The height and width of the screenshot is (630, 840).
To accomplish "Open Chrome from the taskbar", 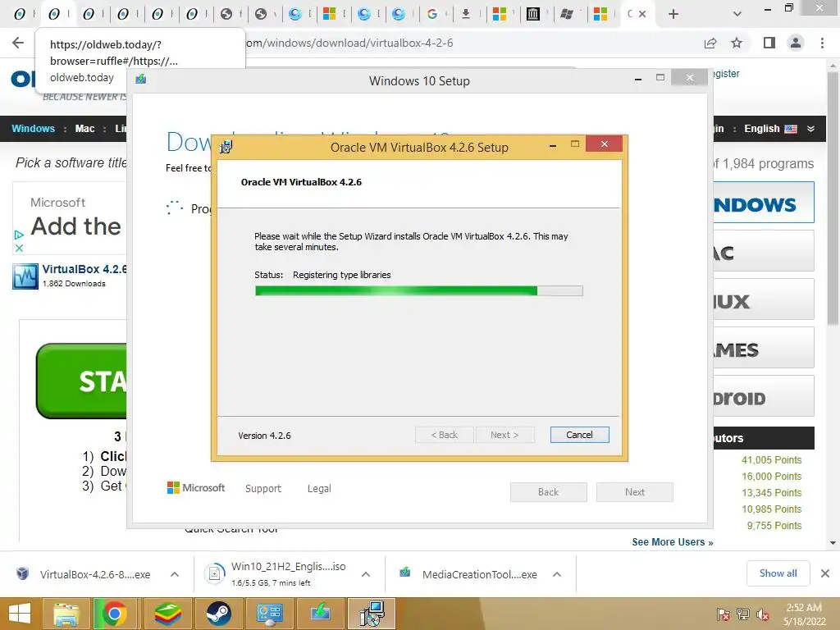I will (x=114, y=614).
